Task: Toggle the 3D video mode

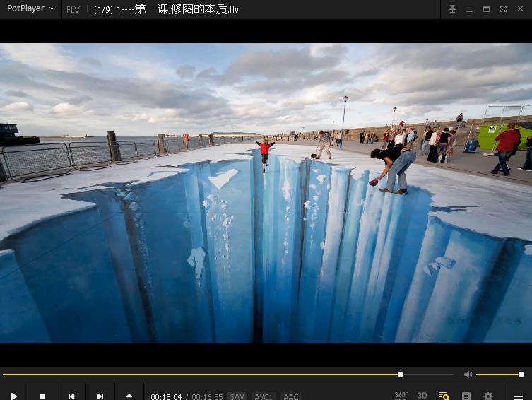Action: (422, 396)
